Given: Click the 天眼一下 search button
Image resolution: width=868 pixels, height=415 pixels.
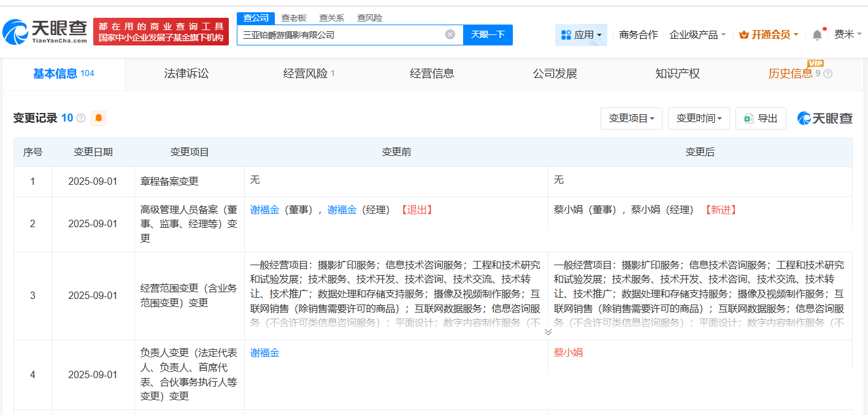Looking at the screenshot, I should (488, 34).
